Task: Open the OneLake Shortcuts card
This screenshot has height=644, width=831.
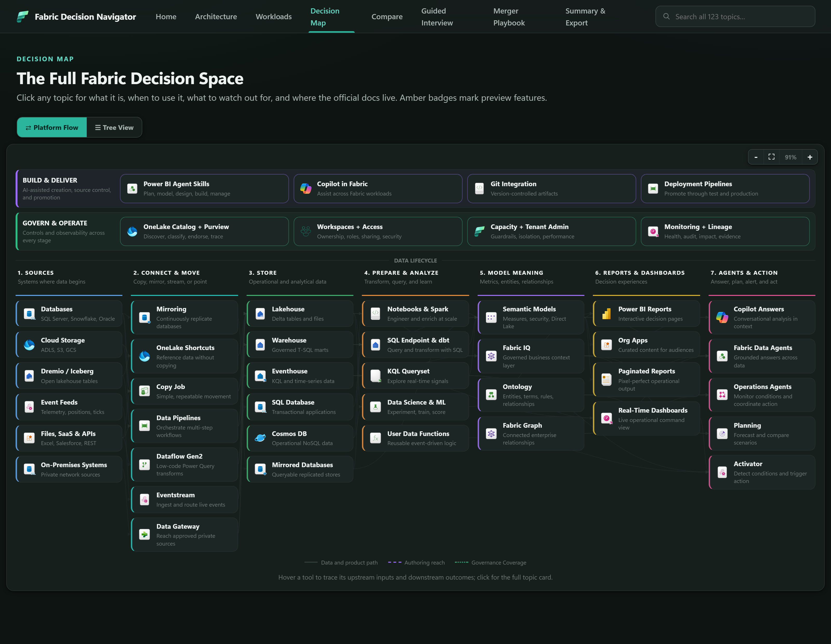Action: pyautogui.click(x=184, y=356)
